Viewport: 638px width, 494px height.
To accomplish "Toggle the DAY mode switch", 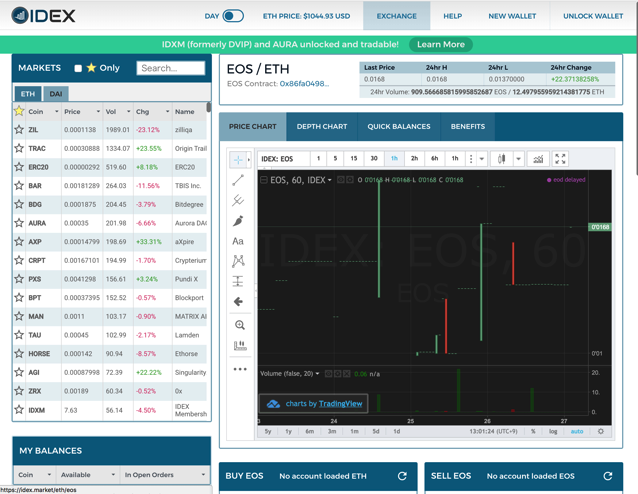I will 233,16.
